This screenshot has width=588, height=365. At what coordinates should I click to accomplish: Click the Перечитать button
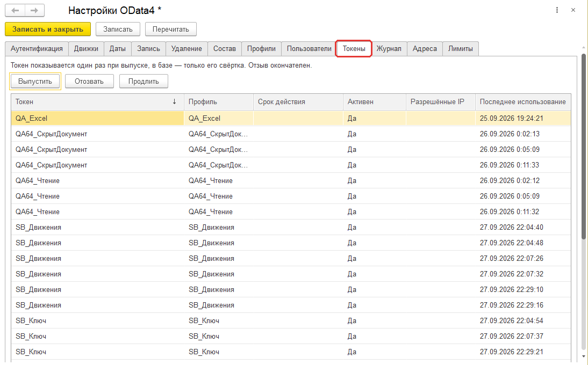tap(170, 29)
